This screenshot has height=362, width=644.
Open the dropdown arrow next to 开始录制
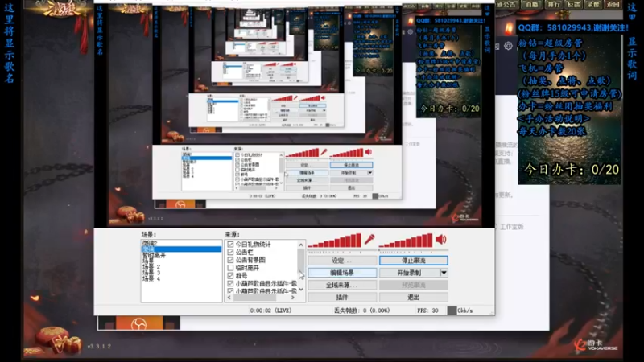[x=444, y=273]
